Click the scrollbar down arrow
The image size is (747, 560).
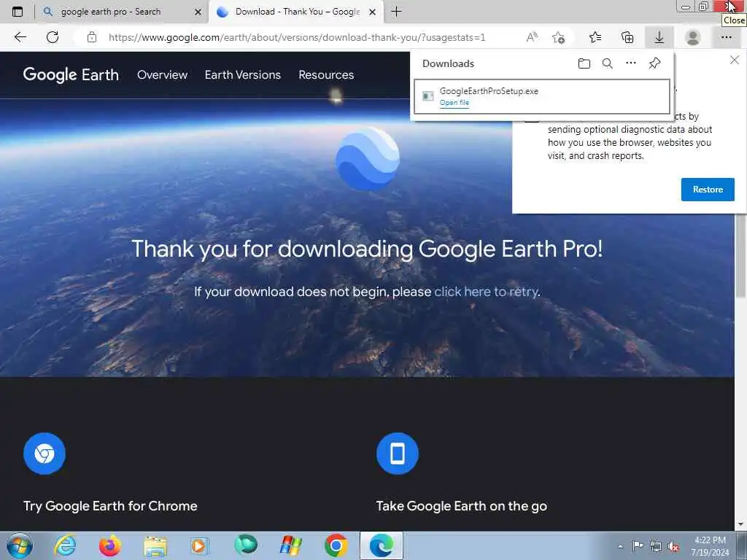coord(740,524)
